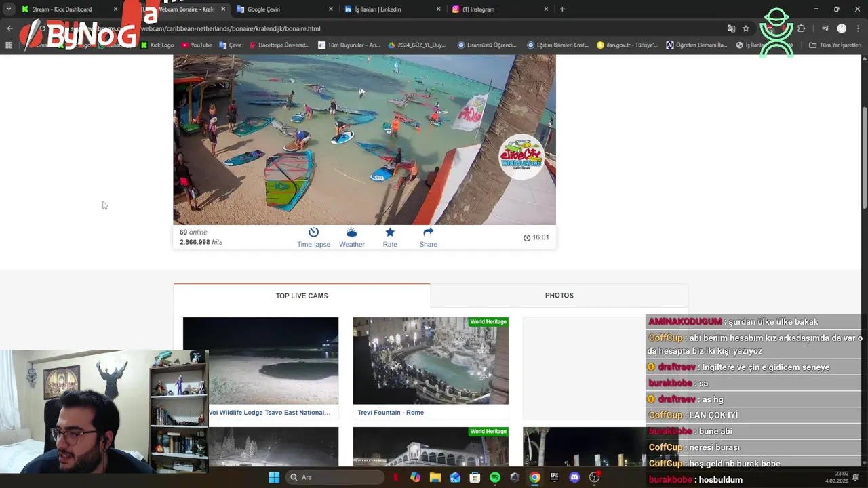This screenshot has width=868, height=488.
Task: Launch Spotify from the taskbar
Action: (495, 477)
